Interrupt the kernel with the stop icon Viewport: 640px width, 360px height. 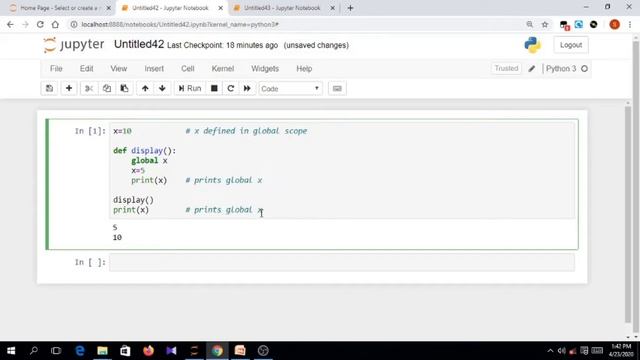click(214, 89)
